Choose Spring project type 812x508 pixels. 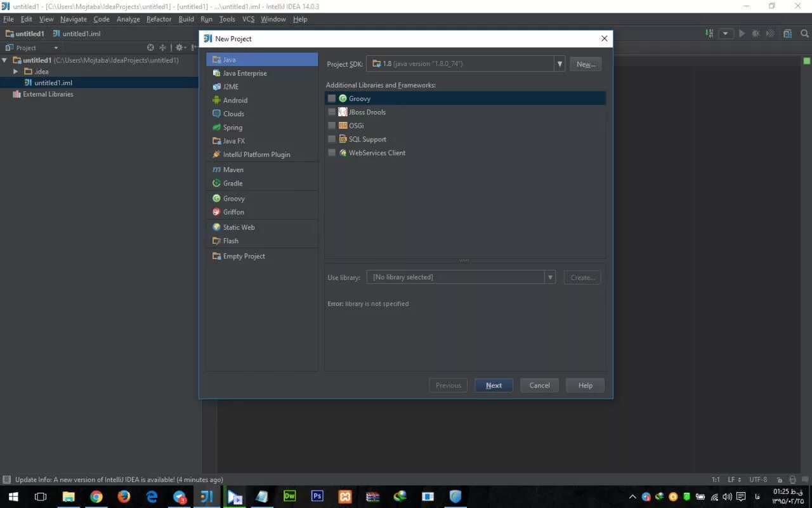(x=262, y=127)
